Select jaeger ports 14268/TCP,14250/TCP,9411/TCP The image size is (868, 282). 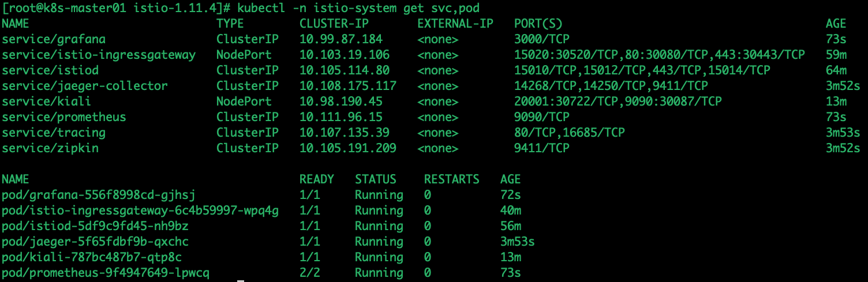pos(611,86)
